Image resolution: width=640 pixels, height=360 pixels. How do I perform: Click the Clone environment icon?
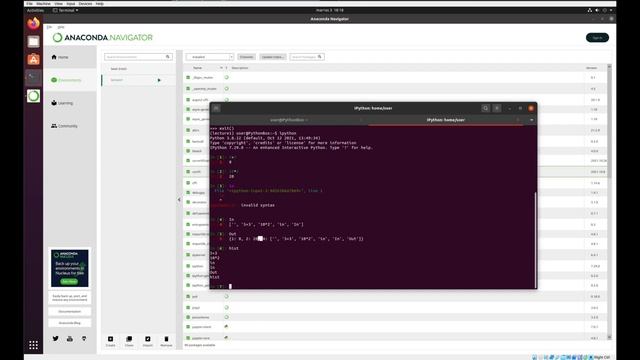(x=129, y=339)
